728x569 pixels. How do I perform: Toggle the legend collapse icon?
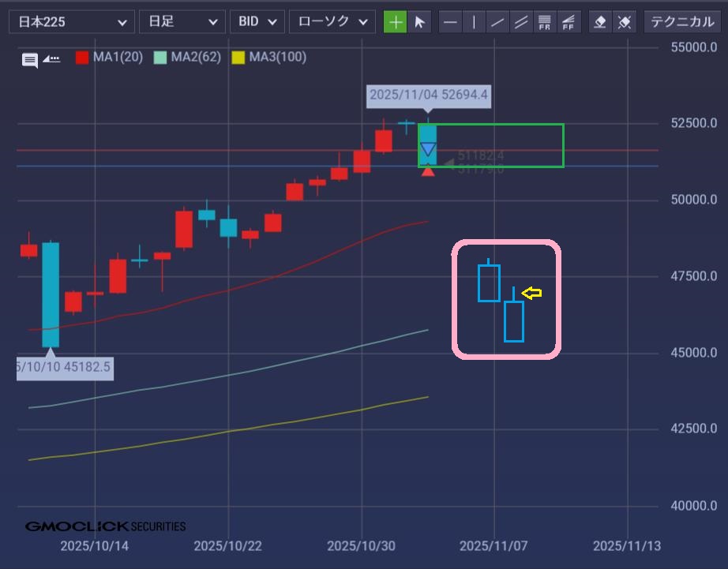tap(51, 58)
